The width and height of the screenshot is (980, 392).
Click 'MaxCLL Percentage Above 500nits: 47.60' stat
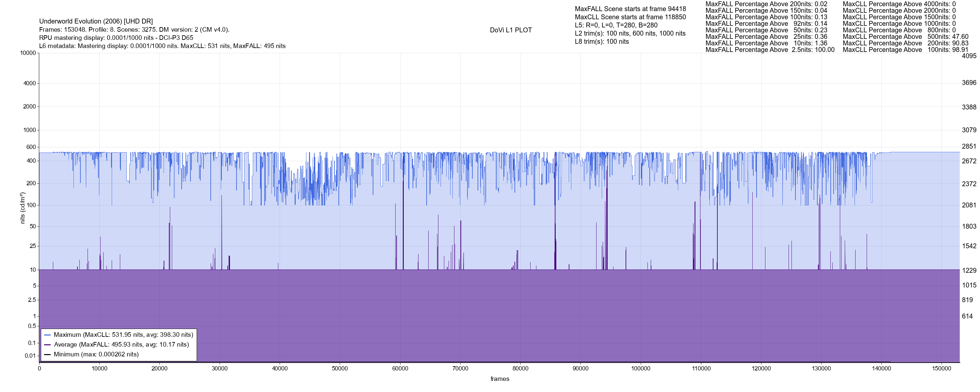pos(906,37)
